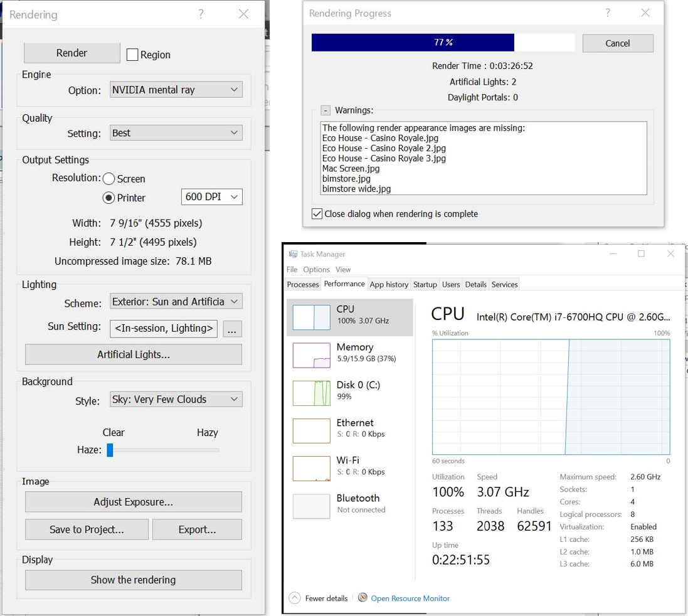This screenshot has width=688, height=616.
Task: Select the Printer resolution radio button
Action: pos(109,198)
